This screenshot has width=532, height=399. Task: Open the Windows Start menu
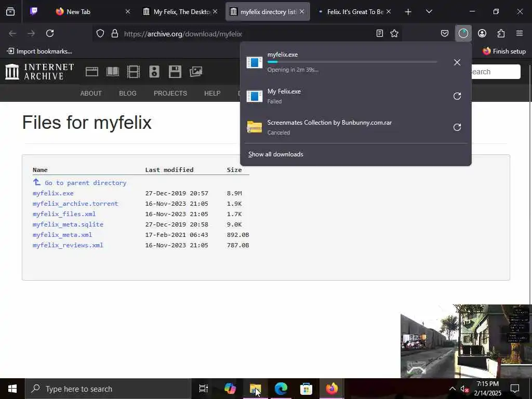click(x=12, y=389)
